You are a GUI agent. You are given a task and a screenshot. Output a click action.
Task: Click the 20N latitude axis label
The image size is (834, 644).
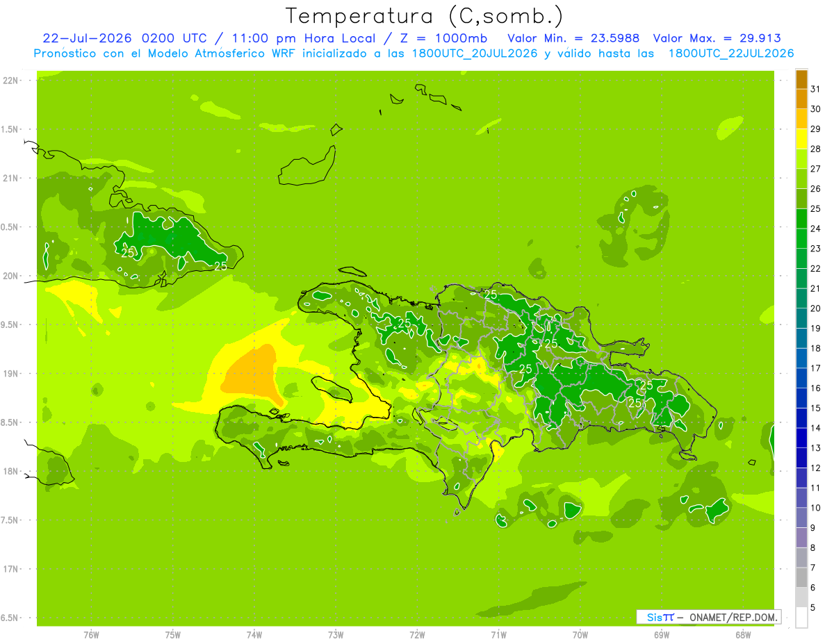[10, 276]
